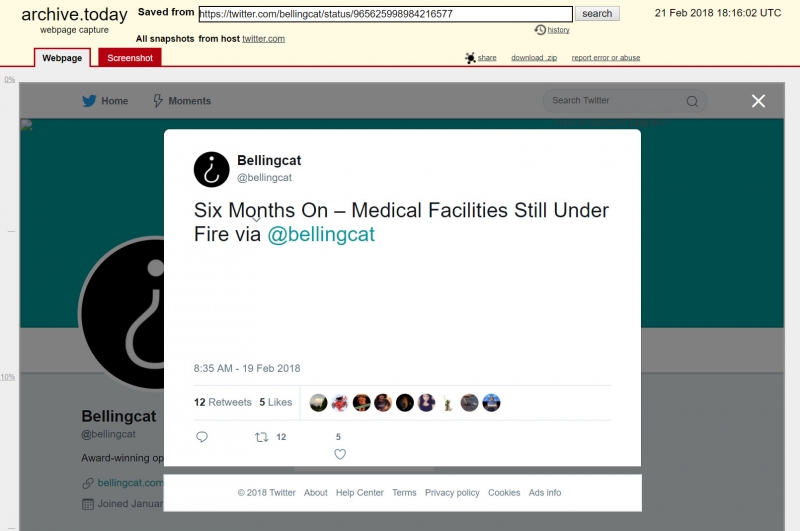Screen dimensions: 800x531
Task: Open the twitter.com host snapshots link
Action: tap(263, 39)
